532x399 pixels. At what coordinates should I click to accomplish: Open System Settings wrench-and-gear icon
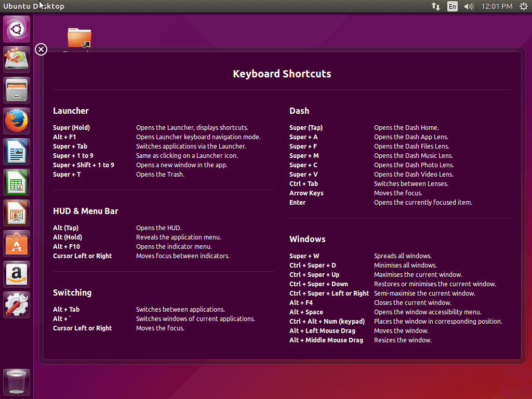coord(17,304)
